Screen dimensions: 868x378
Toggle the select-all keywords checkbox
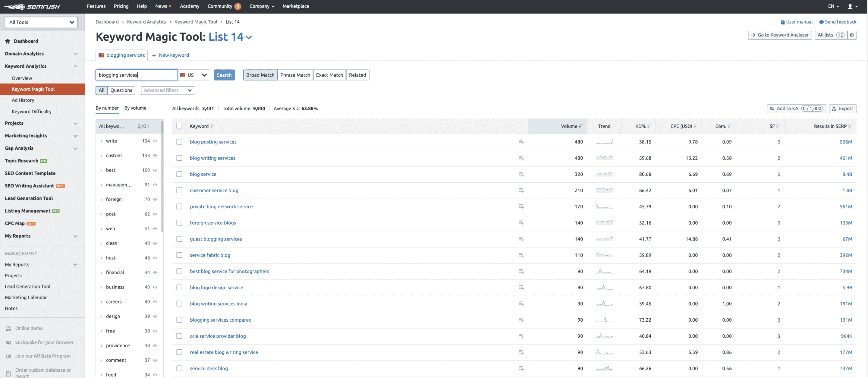pos(179,126)
